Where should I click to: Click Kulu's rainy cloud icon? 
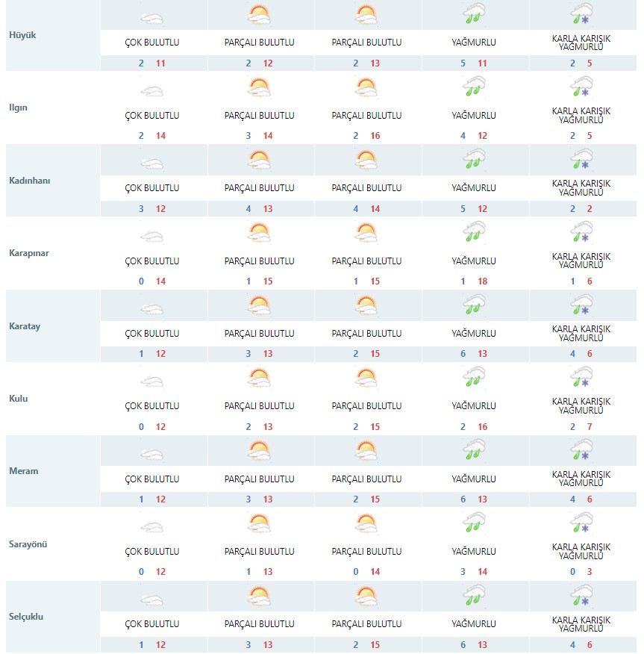tap(474, 377)
